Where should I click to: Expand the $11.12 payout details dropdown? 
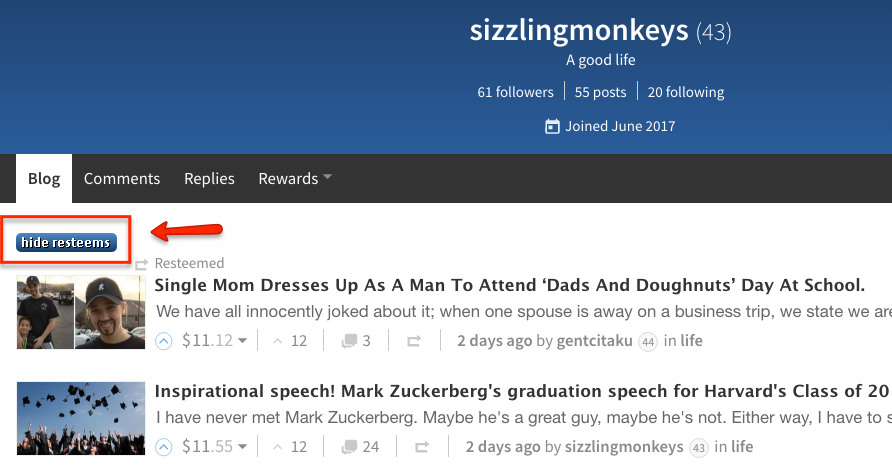coord(241,342)
